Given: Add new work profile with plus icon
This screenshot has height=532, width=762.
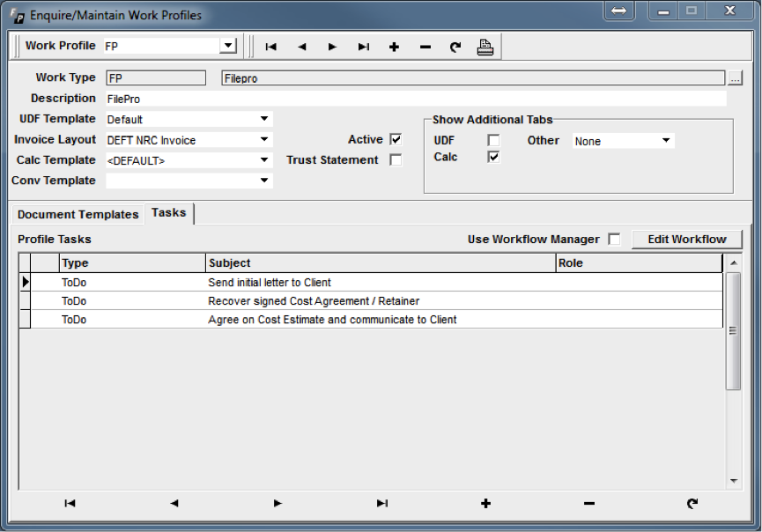Looking at the screenshot, I should [394, 47].
